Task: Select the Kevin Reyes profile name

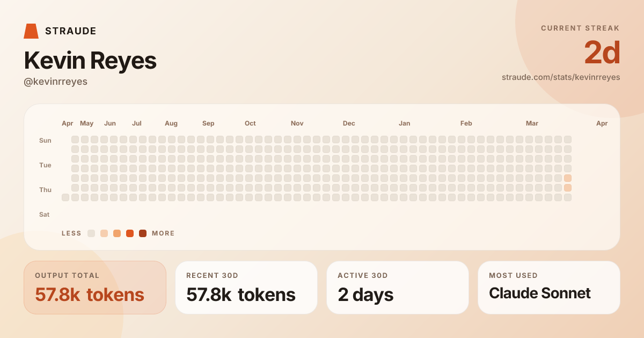Action: pyautogui.click(x=90, y=61)
